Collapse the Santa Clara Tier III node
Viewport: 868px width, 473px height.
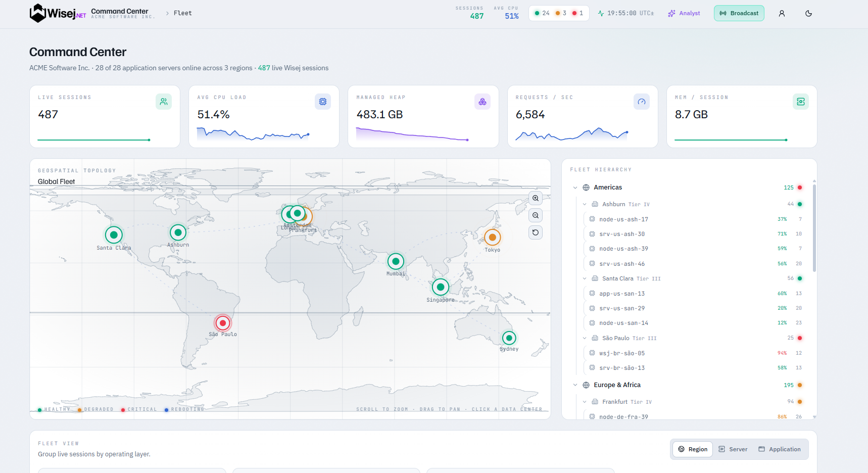pyautogui.click(x=585, y=278)
